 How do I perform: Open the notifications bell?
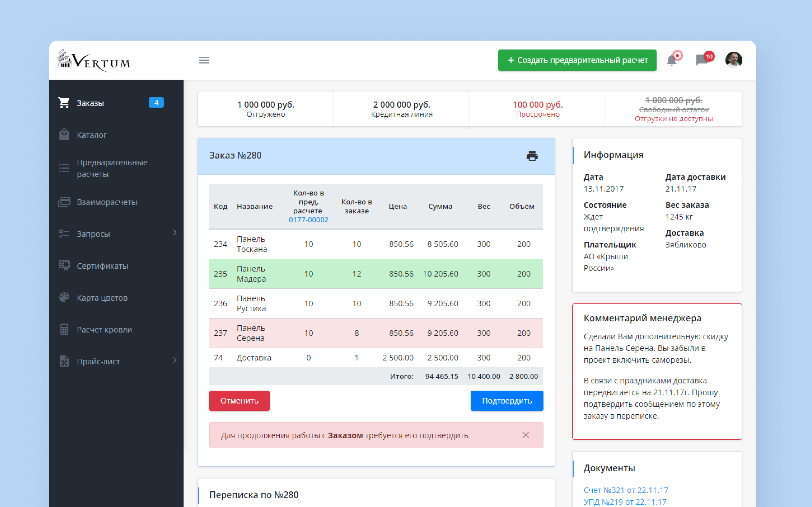672,60
